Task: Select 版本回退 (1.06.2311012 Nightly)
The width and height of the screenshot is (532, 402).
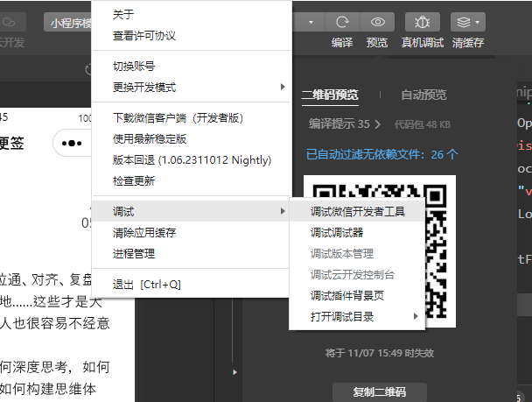Action: [192, 160]
